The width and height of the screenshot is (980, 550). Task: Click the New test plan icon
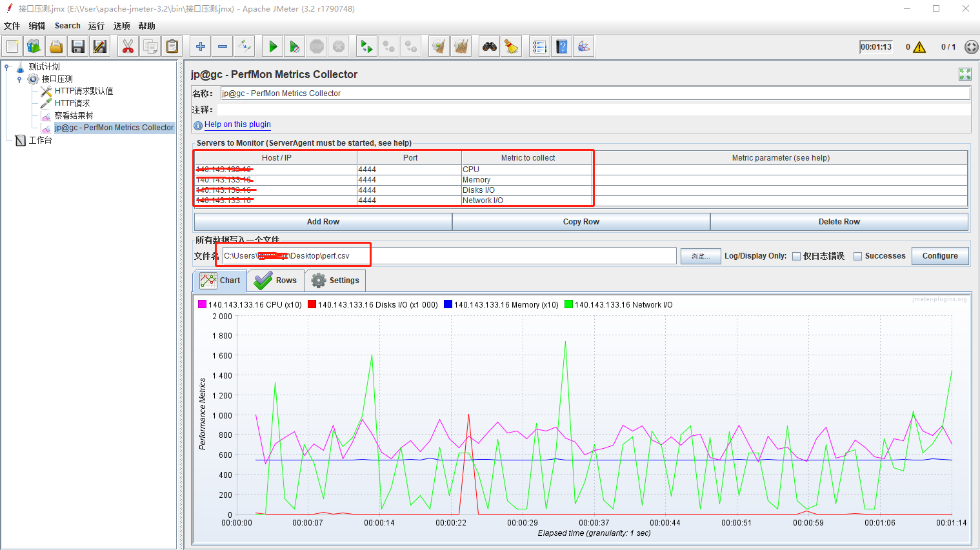coord(12,46)
